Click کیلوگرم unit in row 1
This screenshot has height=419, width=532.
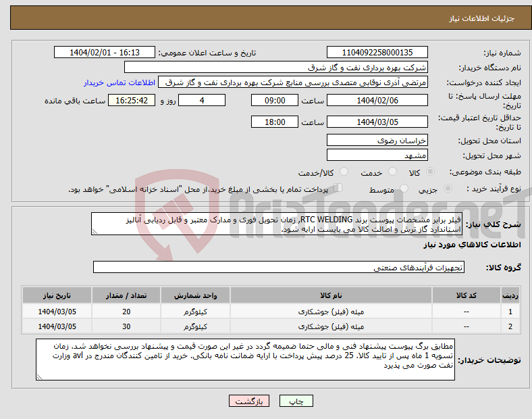click(195, 312)
